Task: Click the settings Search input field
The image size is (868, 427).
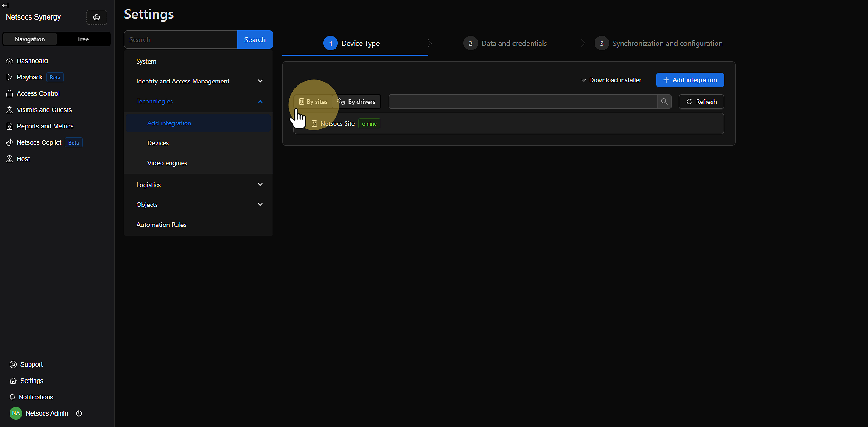Action: click(x=180, y=39)
